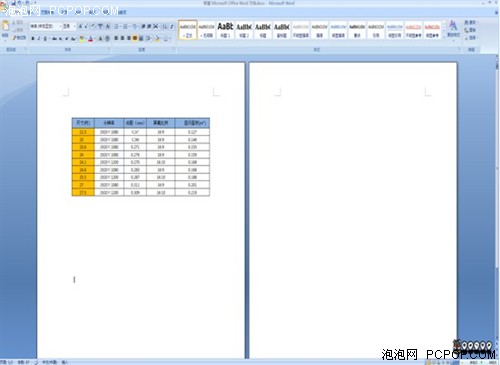Decrease paragraph indent

143,26
